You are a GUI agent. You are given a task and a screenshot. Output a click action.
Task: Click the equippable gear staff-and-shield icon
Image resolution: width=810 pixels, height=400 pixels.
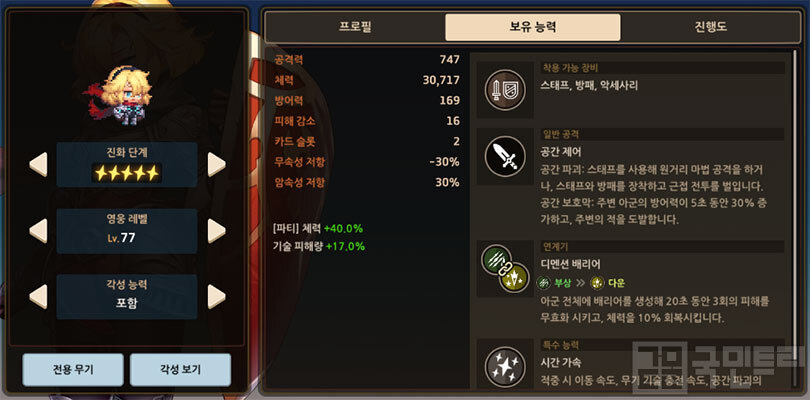505,90
